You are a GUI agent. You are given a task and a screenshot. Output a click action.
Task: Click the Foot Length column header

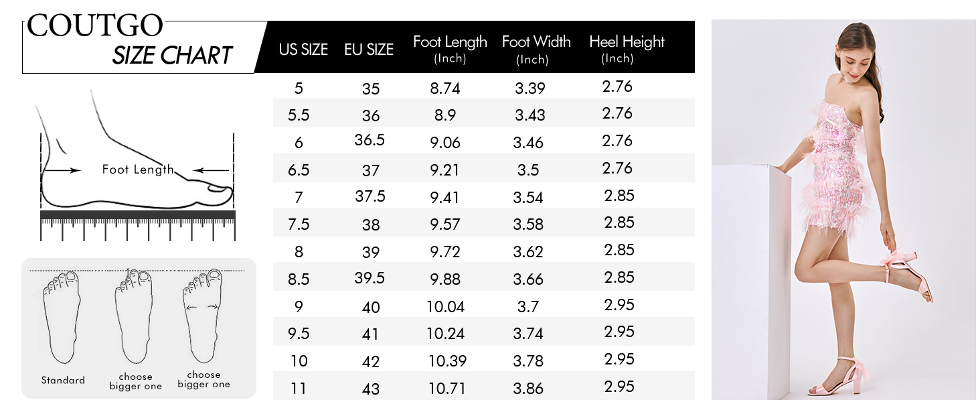coord(450,48)
